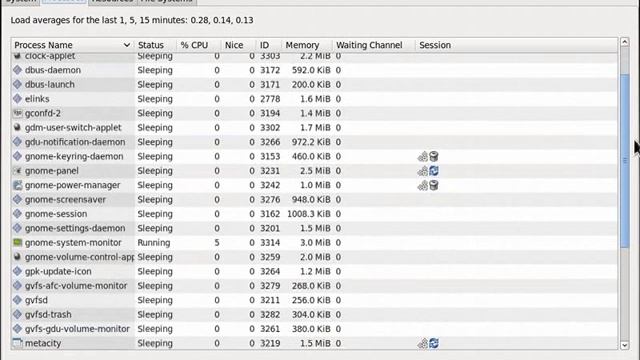This screenshot has height=360, width=640.
Task: Sort by Waiting Channel column
Action: tap(374, 45)
